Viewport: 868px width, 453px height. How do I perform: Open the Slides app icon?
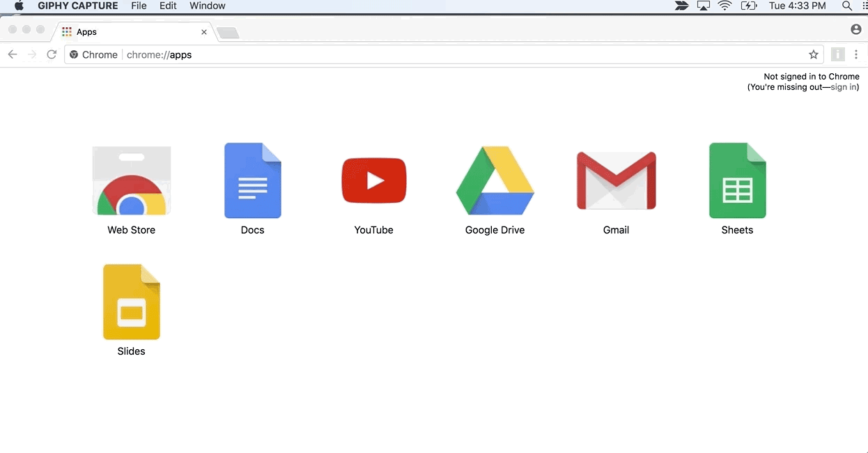(x=132, y=302)
